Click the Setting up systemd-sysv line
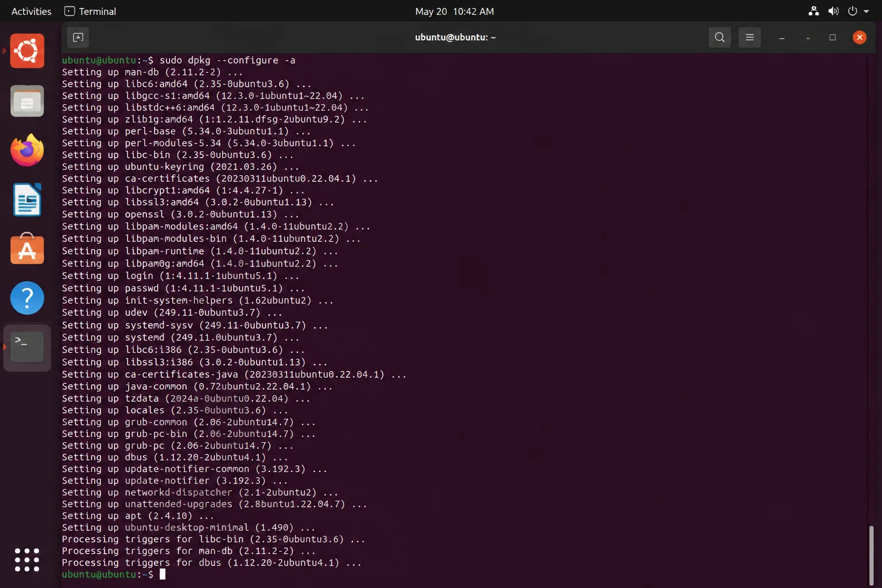The image size is (882, 588). coord(195,325)
